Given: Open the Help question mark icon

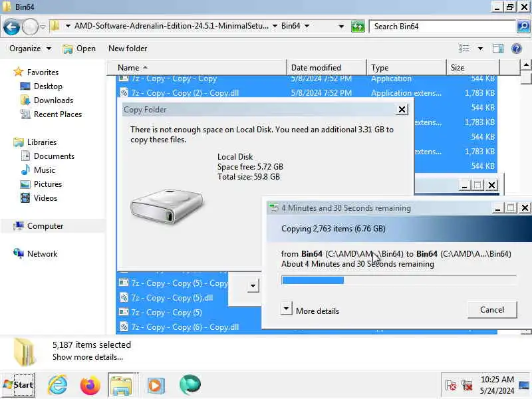Looking at the screenshot, I should 517,49.
